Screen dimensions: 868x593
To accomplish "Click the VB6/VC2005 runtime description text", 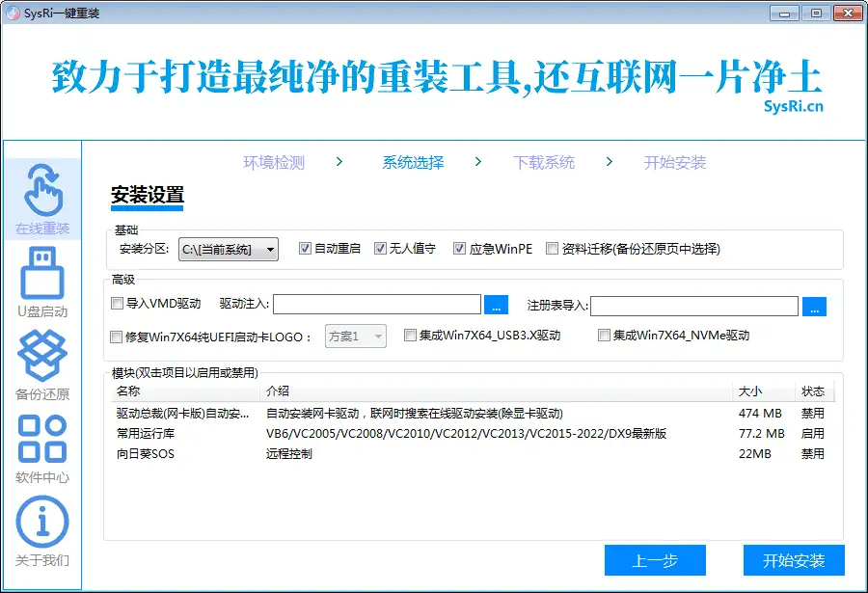I will pos(466,434).
